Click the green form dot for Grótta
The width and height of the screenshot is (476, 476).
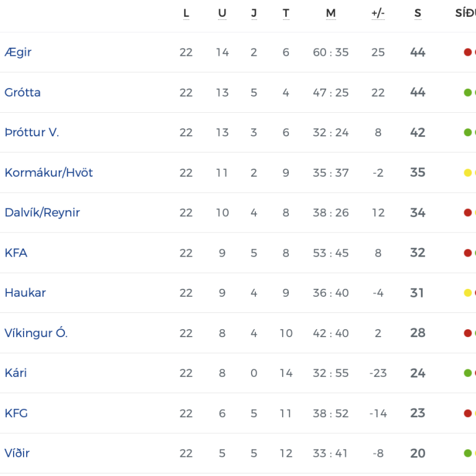(468, 92)
